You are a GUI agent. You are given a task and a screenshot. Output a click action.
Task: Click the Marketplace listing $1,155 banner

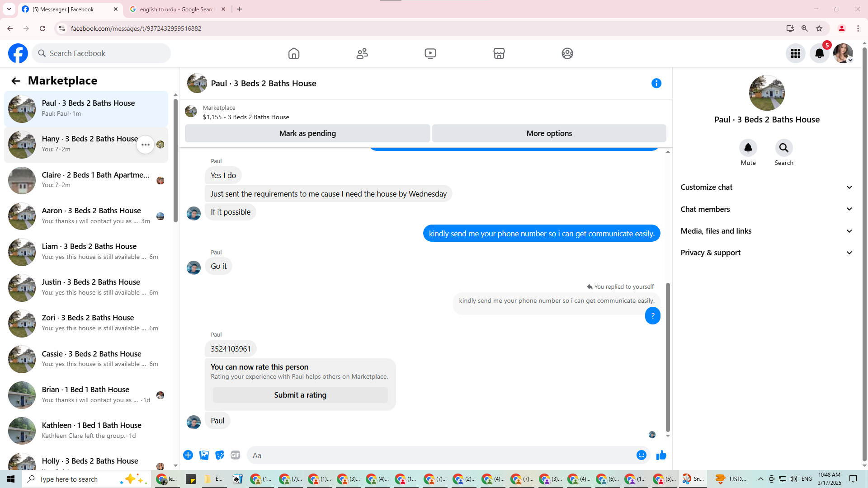[x=425, y=112]
